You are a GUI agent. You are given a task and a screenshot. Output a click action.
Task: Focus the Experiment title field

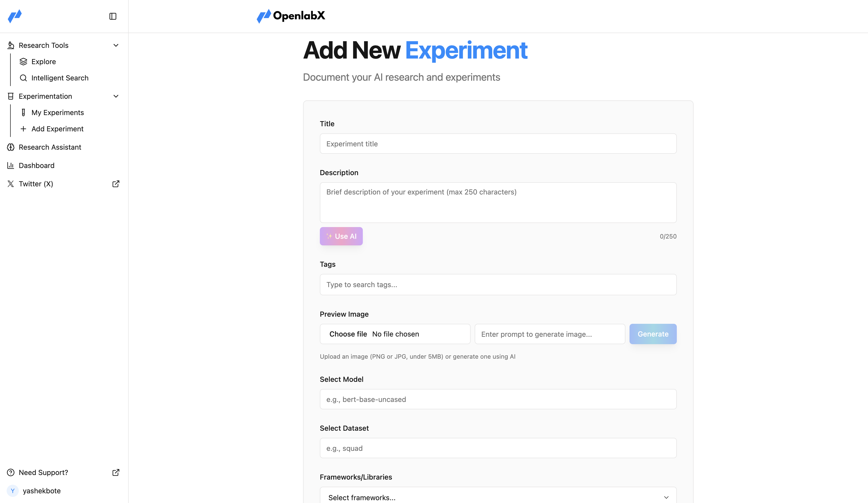498,144
